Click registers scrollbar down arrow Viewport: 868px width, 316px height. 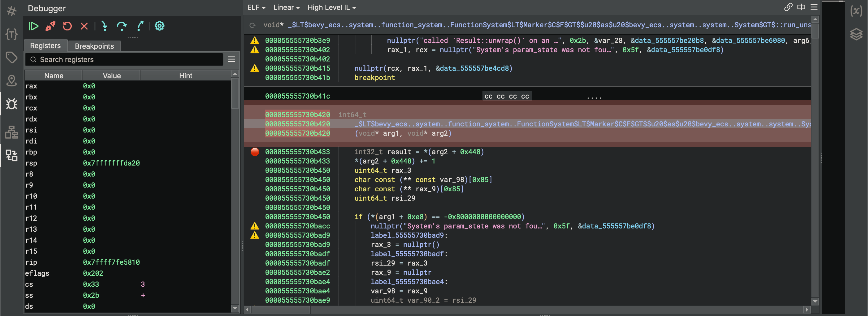[x=235, y=308]
